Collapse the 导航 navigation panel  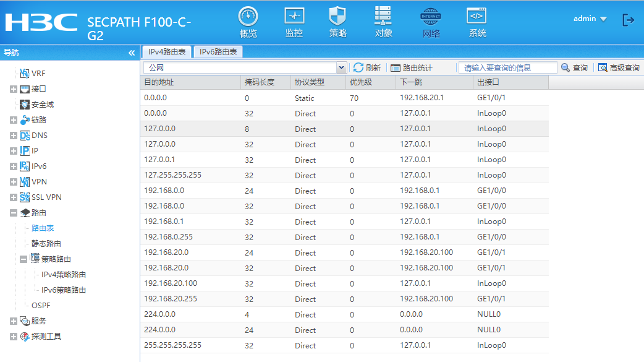coord(132,53)
